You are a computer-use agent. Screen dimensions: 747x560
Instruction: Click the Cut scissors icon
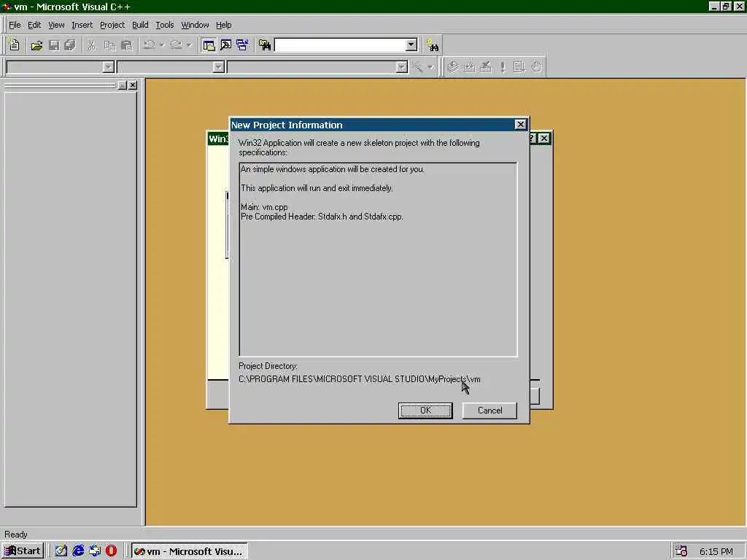click(x=91, y=45)
